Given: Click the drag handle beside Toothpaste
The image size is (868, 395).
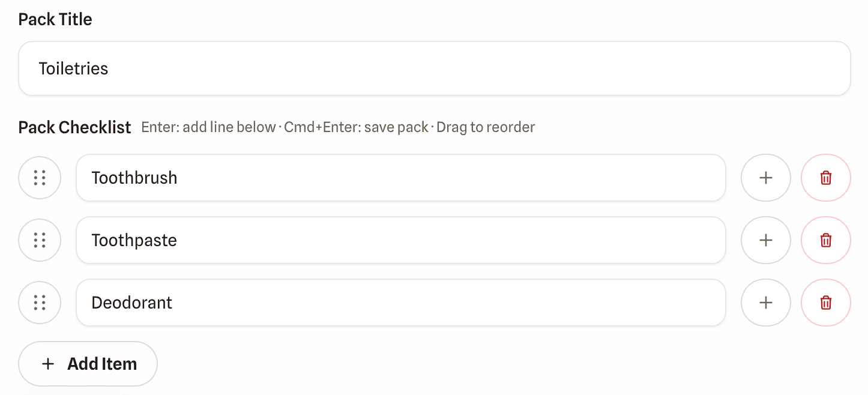Looking at the screenshot, I should 40,240.
